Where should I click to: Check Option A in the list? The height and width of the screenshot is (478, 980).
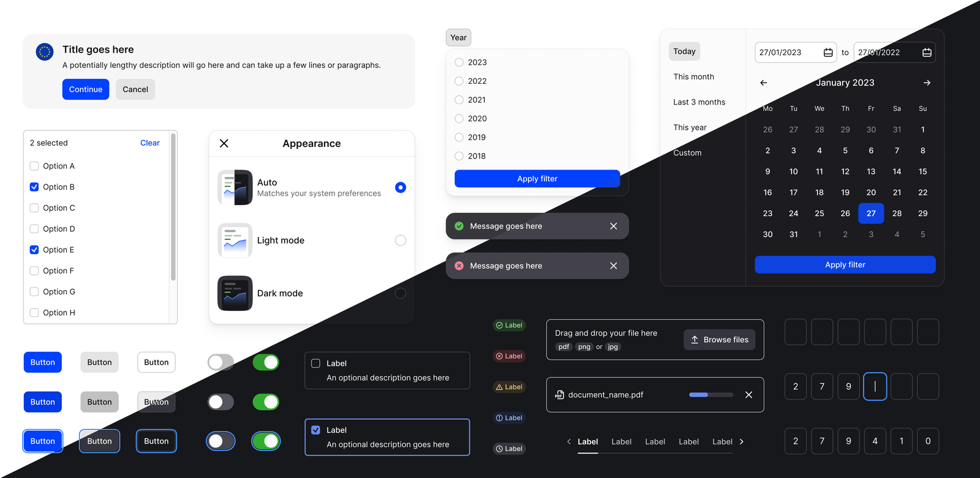pyautogui.click(x=34, y=166)
